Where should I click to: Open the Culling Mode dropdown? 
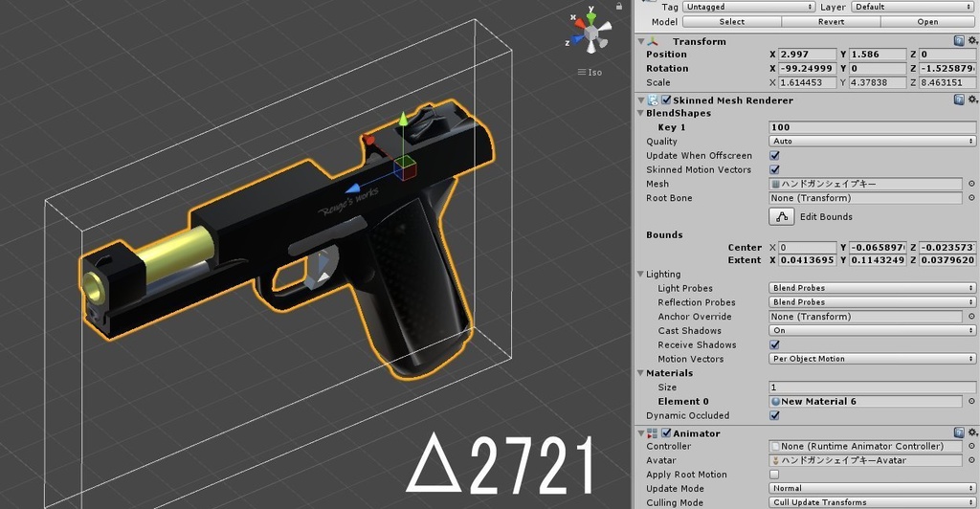click(x=872, y=502)
